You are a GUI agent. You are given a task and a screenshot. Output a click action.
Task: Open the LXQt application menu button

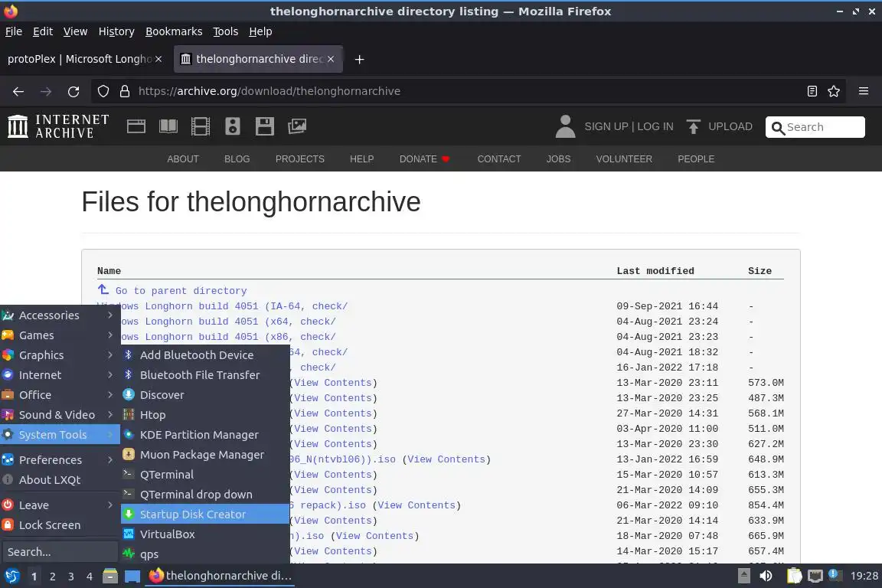pyautogui.click(x=11, y=576)
